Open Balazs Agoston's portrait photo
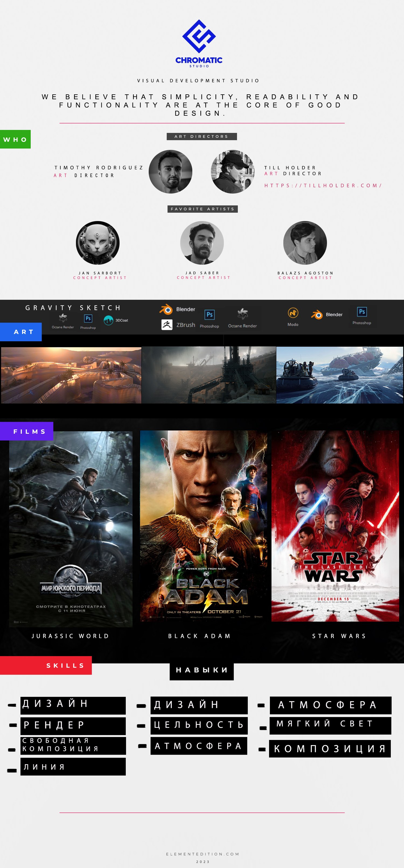This screenshot has height=868, width=404. point(305,243)
